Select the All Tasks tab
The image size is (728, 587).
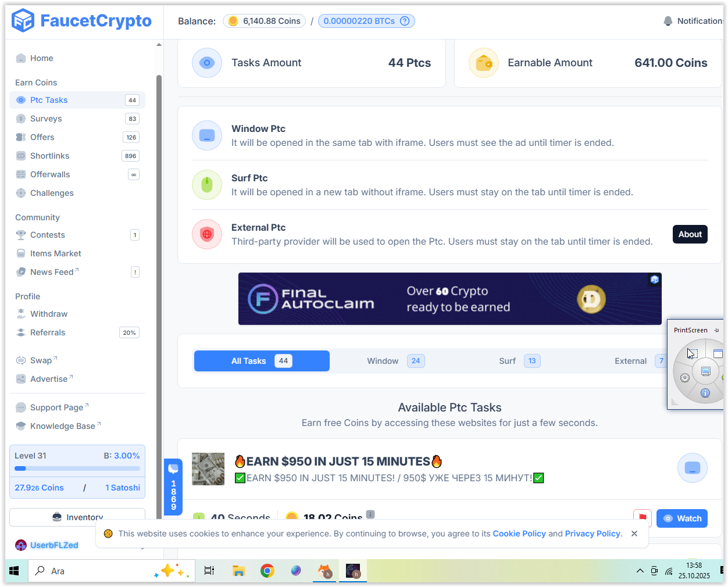tap(262, 361)
